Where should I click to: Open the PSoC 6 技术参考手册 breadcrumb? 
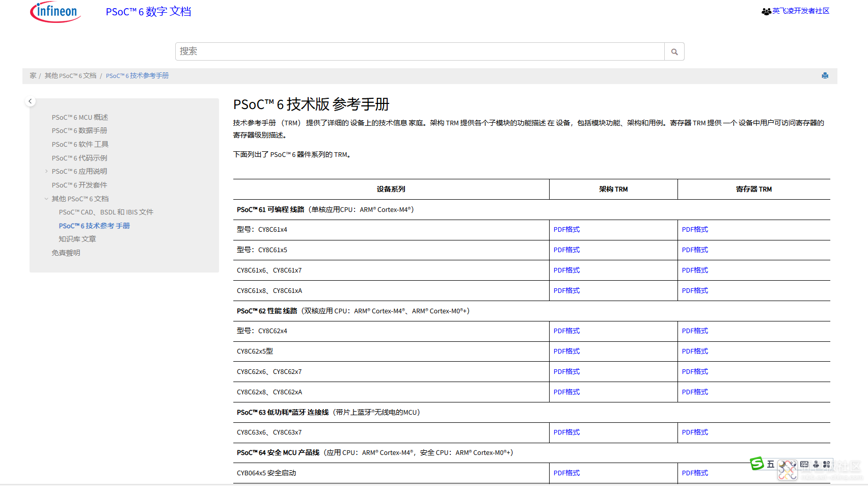click(137, 75)
